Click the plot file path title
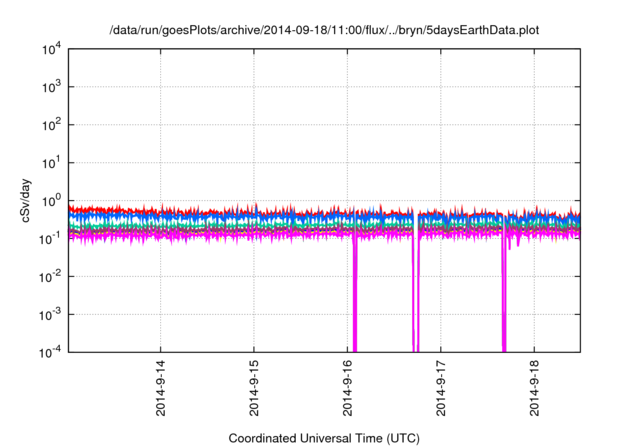Viewport: 640px width, 448px height. (324, 30)
